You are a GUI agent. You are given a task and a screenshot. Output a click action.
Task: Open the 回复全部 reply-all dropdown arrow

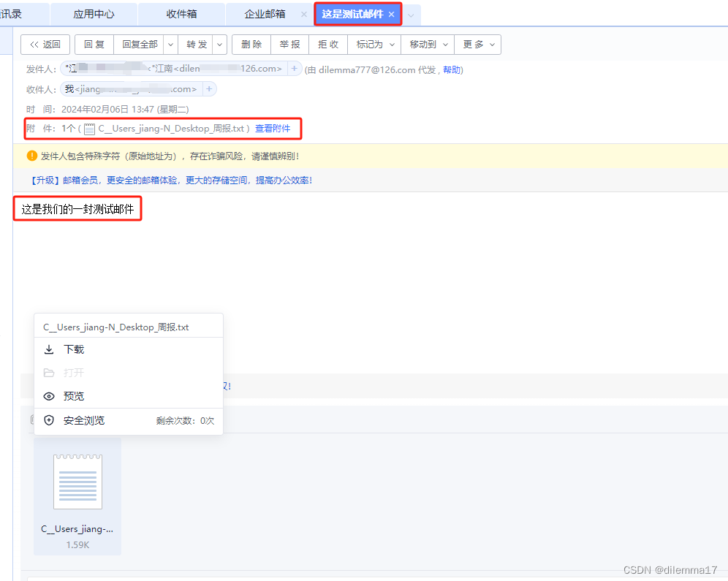(x=170, y=45)
